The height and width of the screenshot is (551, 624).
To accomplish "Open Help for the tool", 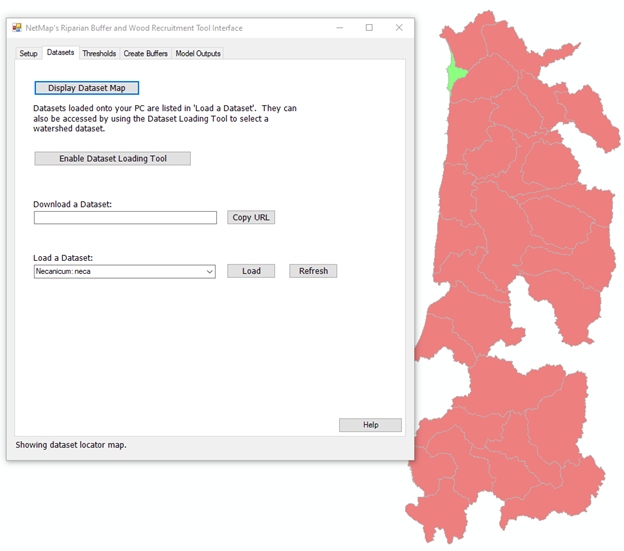I will pos(370,425).
